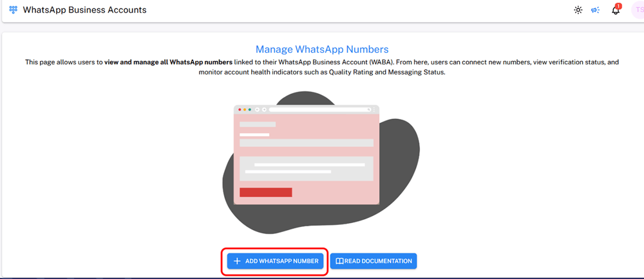
Task: Click the WhatsApp Business Accounts title
Action: click(84, 10)
